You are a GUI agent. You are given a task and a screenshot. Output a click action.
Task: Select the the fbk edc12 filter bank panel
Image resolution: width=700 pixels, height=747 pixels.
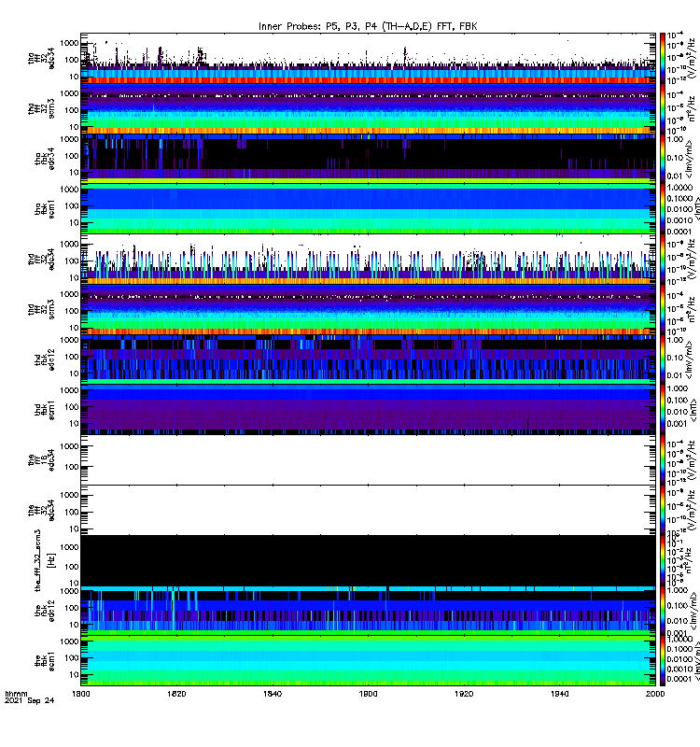click(x=368, y=611)
